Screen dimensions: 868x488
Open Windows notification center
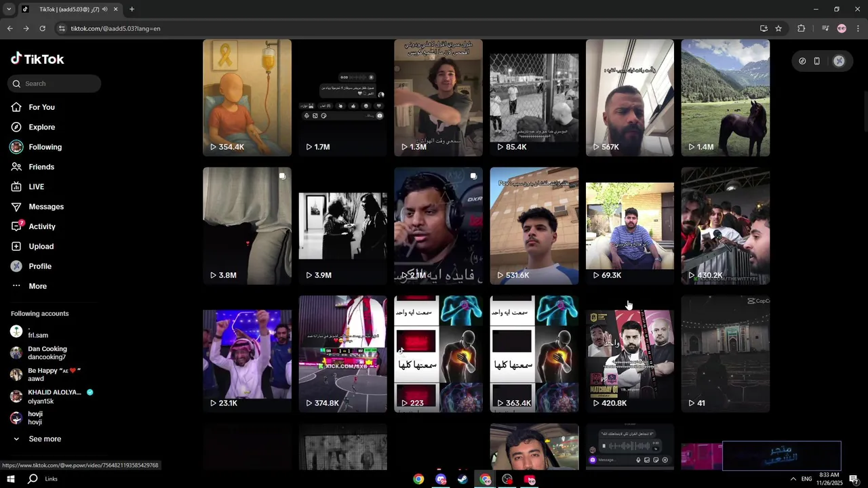tap(854, 479)
